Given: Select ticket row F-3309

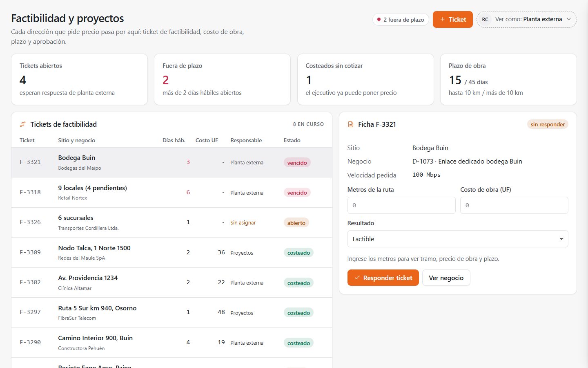Looking at the screenshot, I should 171,253.
